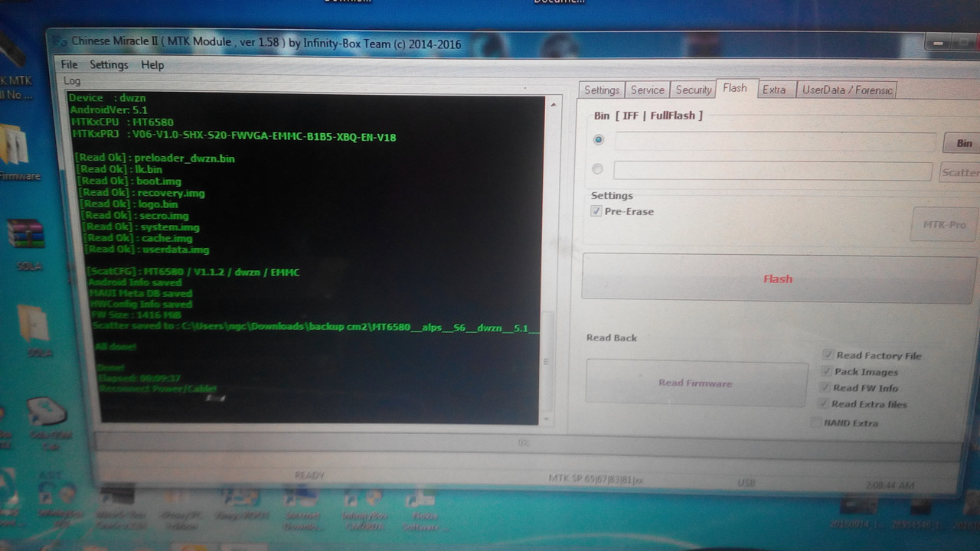This screenshot has width=980, height=551.
Task: Click the secro.img Read Ok line
Action: (x=136, y=216)
